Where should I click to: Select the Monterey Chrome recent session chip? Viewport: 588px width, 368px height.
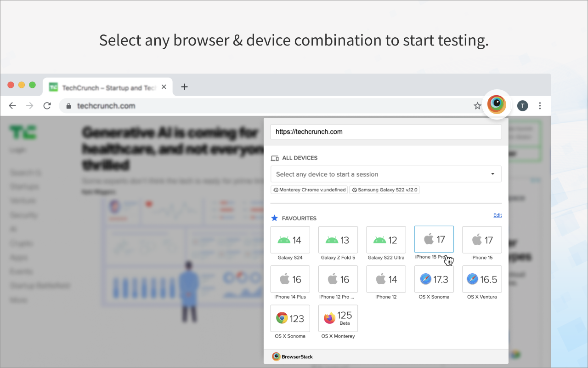[309, 190]
